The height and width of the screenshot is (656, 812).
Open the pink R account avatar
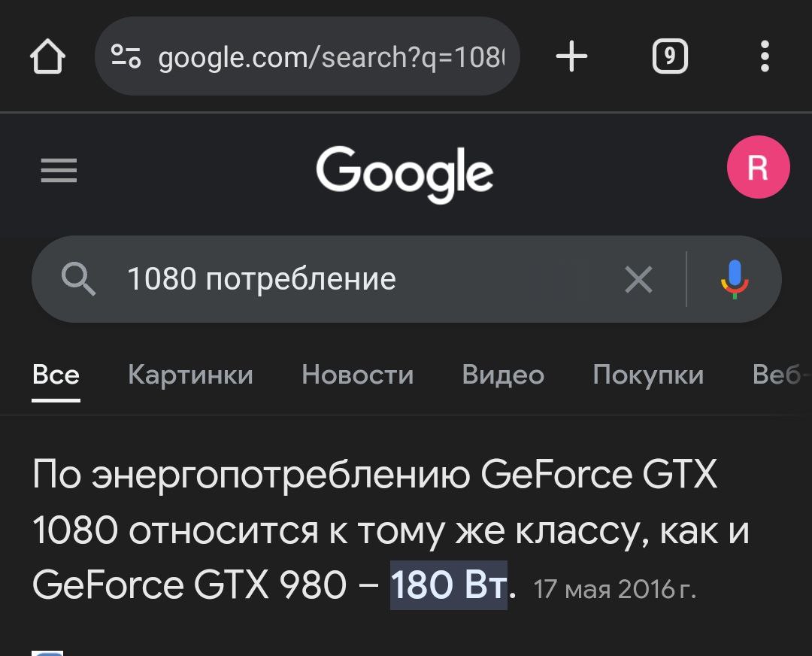[x=758, y=167]
